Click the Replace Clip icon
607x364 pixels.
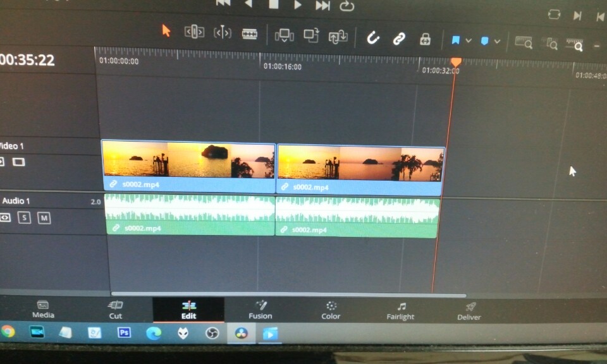[338, 37]
